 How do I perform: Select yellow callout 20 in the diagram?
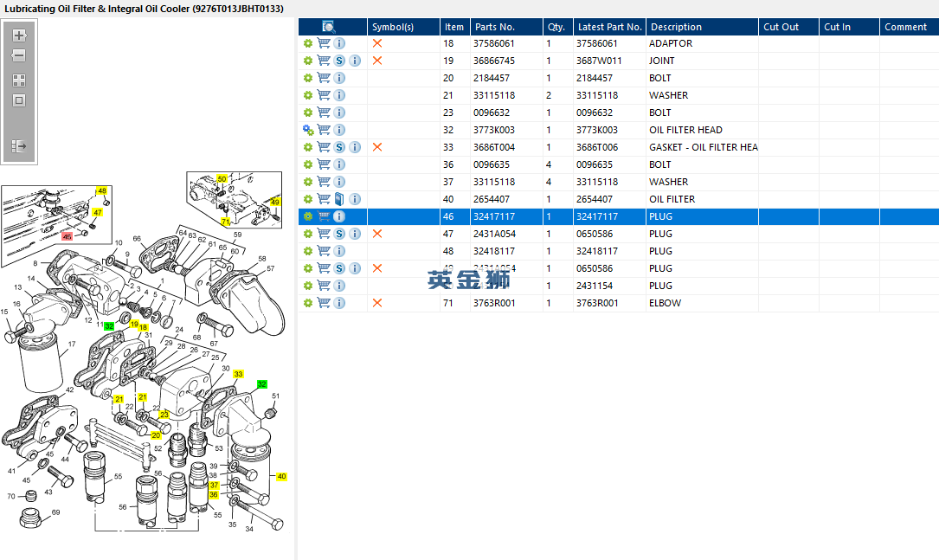[156, 435]
